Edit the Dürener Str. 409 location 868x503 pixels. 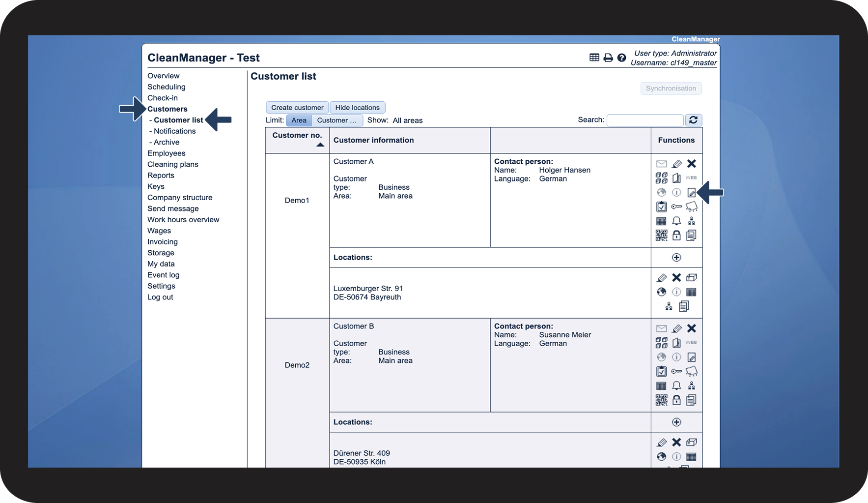[x=662, y=443]
